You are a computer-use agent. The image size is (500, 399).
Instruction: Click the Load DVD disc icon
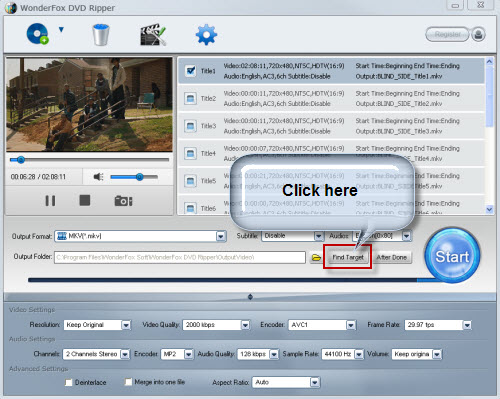coord(37,34)
